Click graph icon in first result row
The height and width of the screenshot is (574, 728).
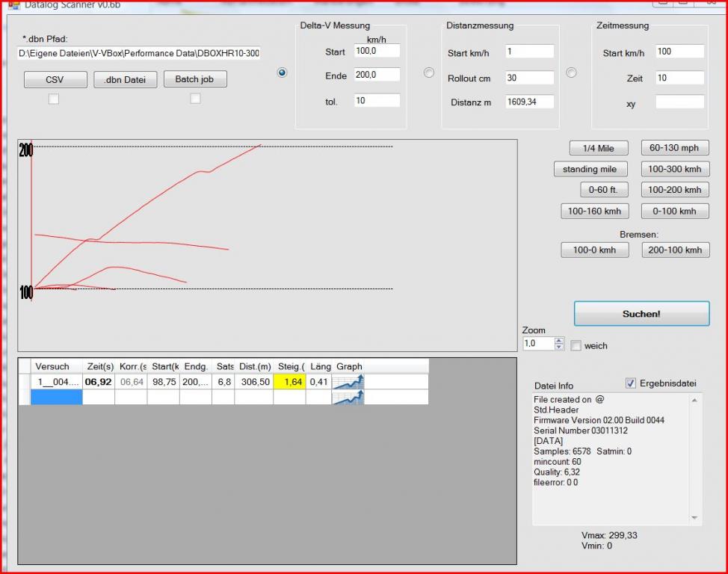[x=348, y=382]
